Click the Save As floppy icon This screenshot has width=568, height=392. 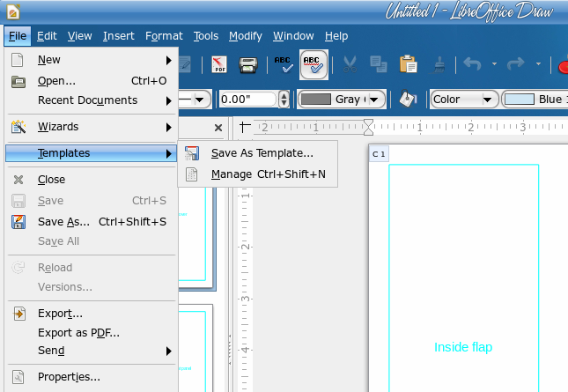coord(18,222)
